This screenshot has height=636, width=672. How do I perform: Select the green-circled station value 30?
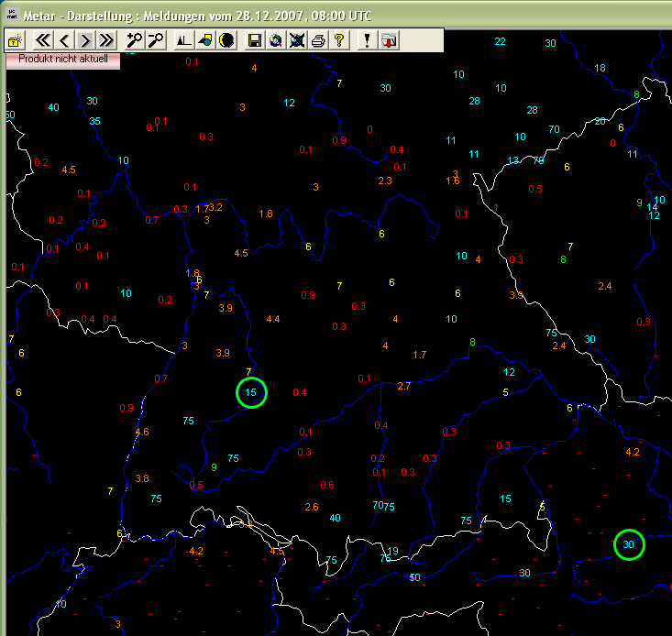[x=629, y=544]
